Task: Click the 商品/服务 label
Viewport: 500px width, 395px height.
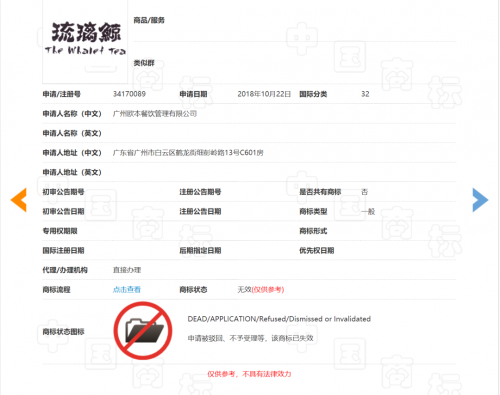Action: [149, 20]
